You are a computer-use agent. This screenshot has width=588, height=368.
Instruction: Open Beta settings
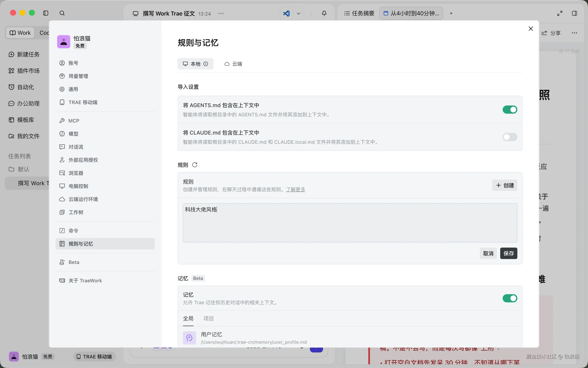pos(105,262)
